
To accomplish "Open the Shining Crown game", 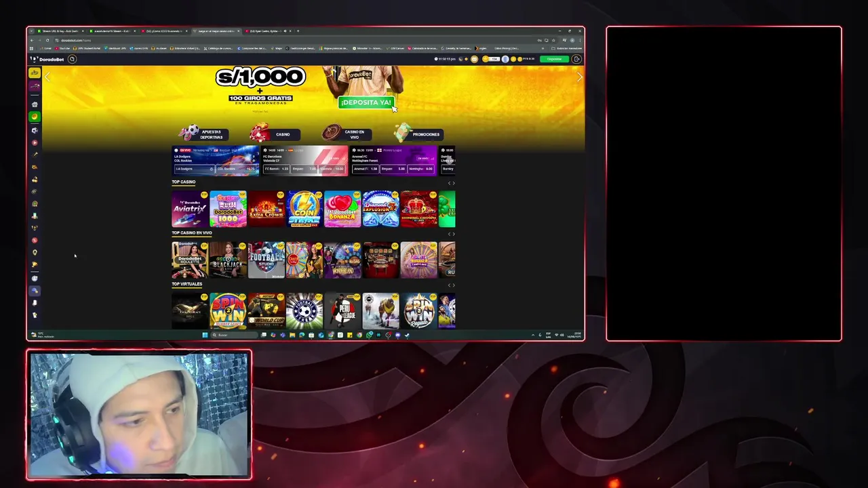I will tap(418, 209).
